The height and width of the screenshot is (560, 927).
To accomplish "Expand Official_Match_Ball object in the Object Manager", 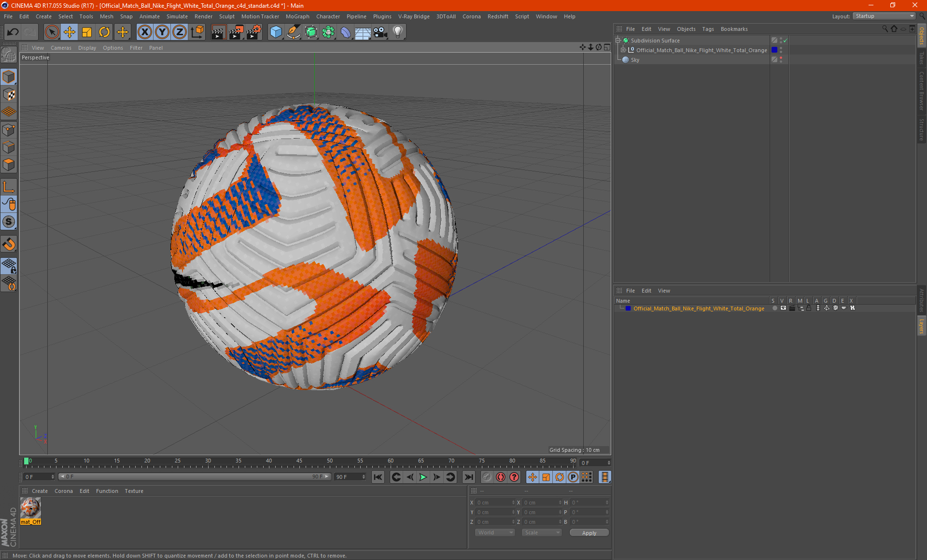I will [x=623, y=50].
